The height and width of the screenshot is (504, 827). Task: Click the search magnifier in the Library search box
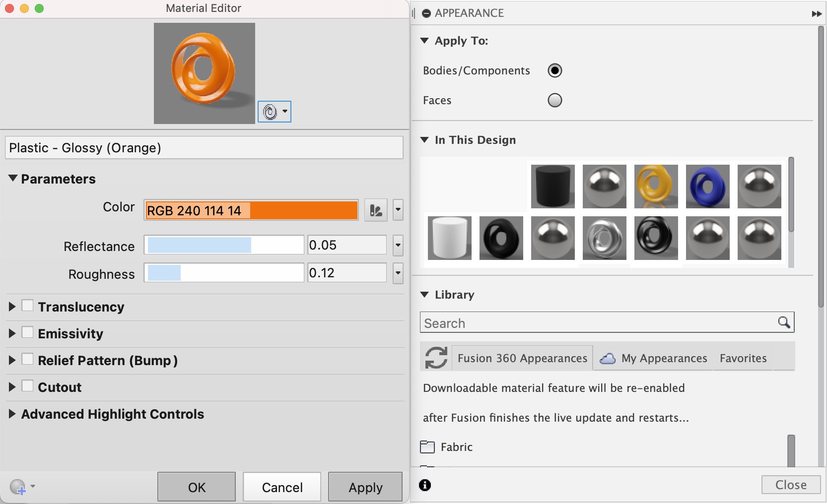coord(784,322)
